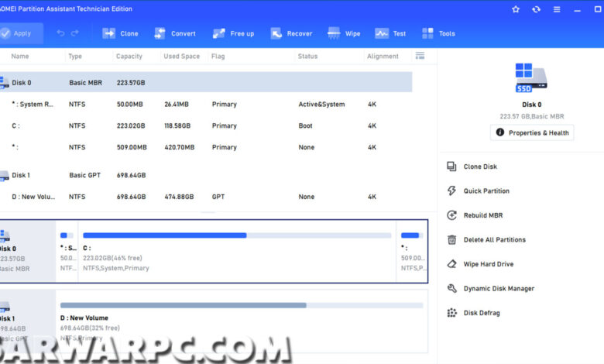Click the 118.58GB used space cell
Screen dimensions: 604x364
[177, 125]
